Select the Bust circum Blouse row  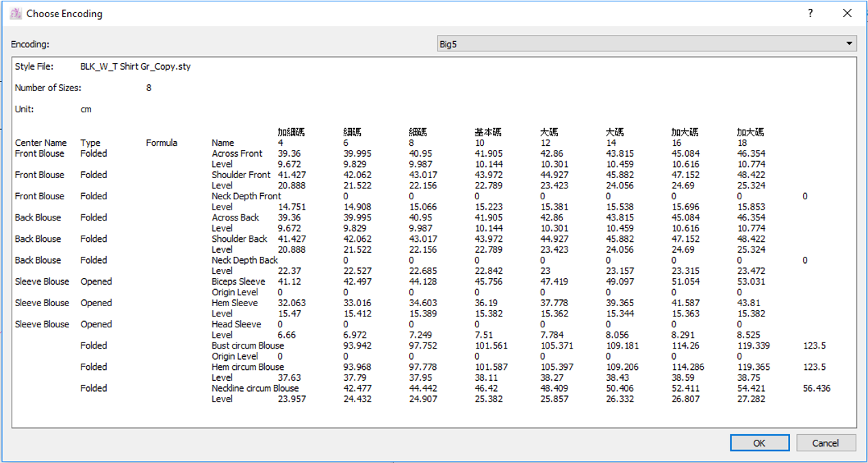pyautogui.click(x=248, y=346)
